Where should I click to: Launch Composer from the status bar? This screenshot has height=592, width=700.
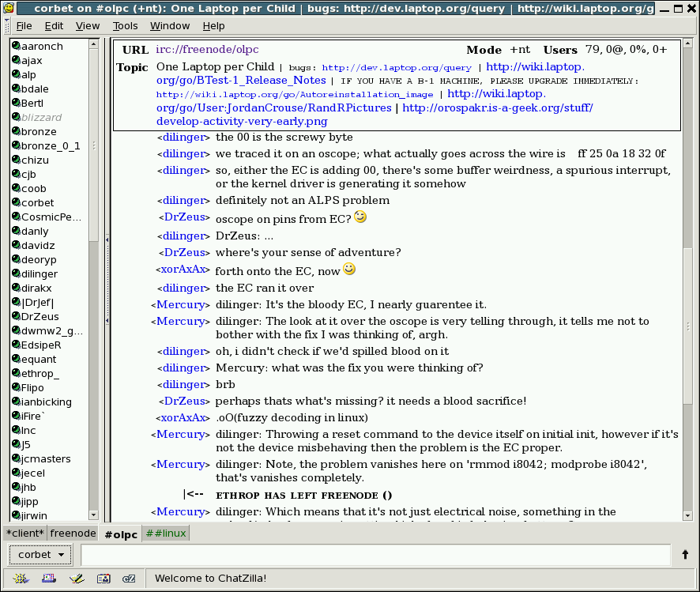tap(76, 579)
